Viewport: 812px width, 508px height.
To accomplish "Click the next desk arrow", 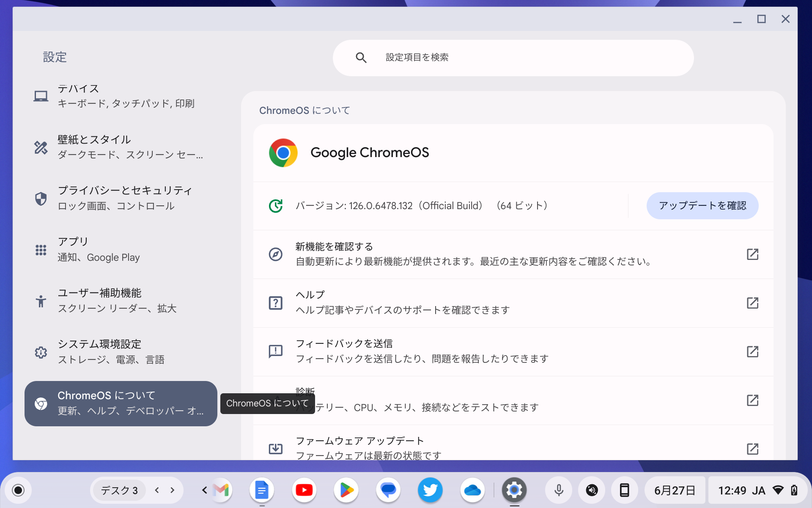I will click(172, 490).
